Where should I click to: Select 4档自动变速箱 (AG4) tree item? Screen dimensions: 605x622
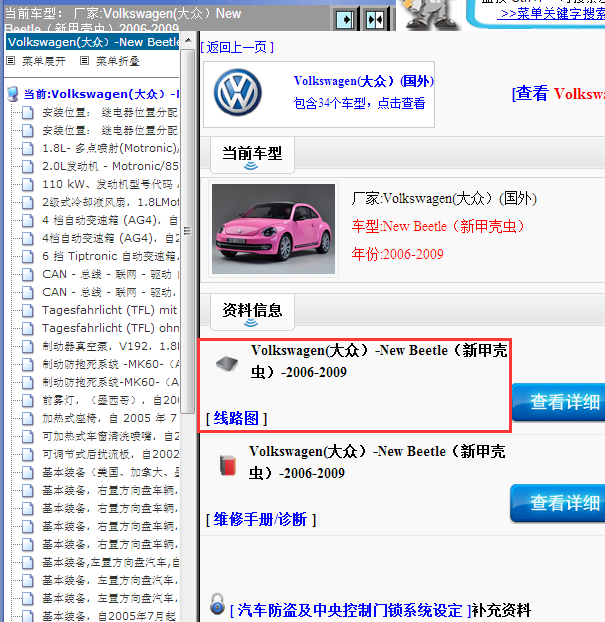[110, 238]
